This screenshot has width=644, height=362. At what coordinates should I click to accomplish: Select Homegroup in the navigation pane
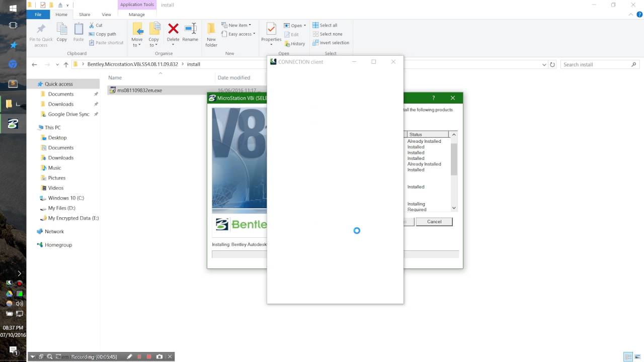coord(58,245)
